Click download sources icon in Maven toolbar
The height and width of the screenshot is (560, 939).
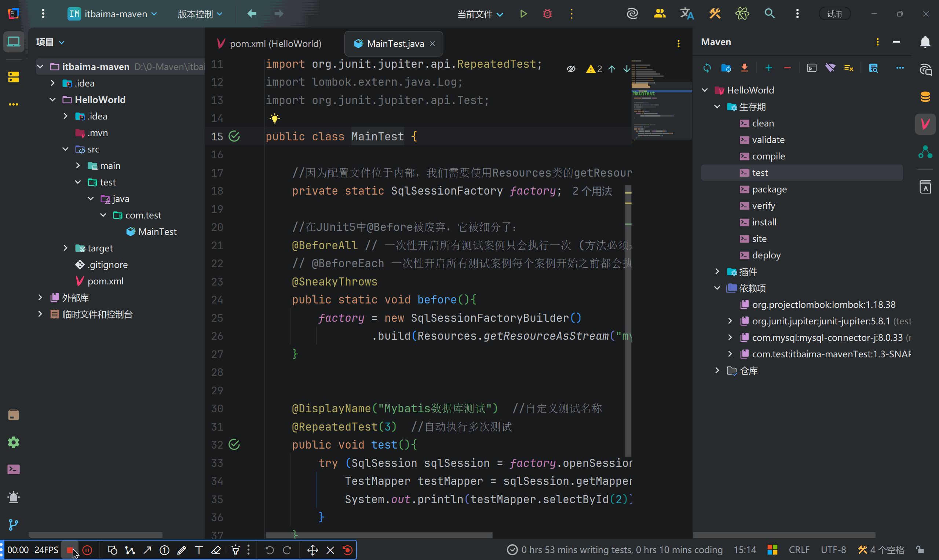tap(744, 68)
